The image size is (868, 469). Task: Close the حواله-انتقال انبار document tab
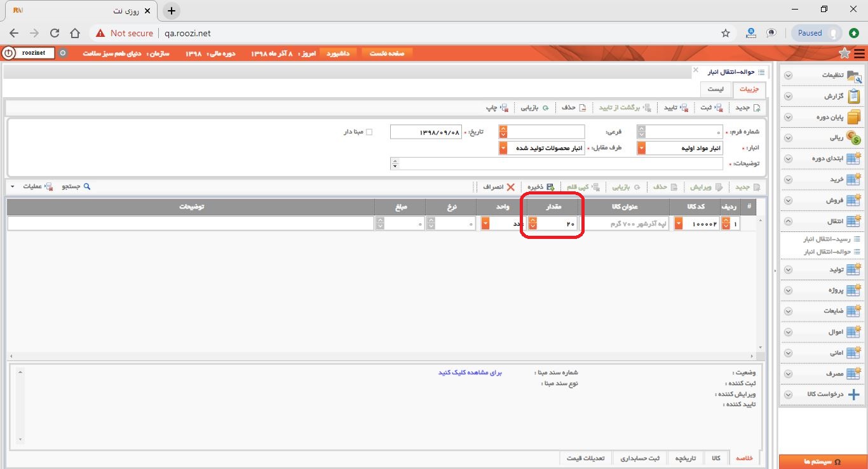[695, 70]
